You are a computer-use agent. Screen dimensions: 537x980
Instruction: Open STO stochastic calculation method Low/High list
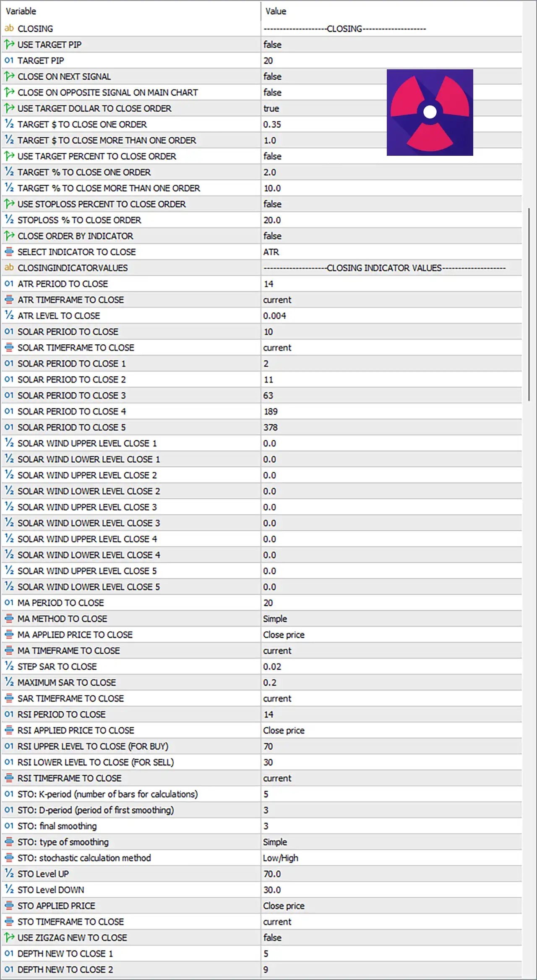391,858
